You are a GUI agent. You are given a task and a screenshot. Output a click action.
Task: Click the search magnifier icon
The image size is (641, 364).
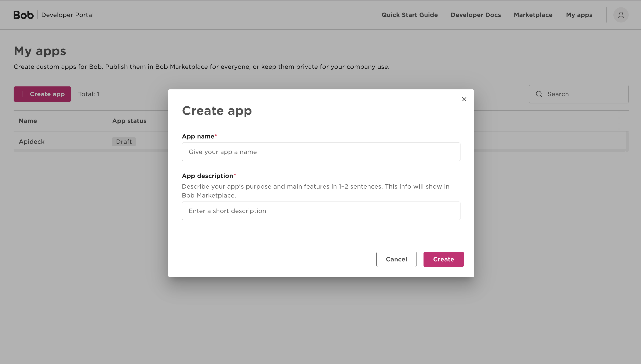[539, 94]
